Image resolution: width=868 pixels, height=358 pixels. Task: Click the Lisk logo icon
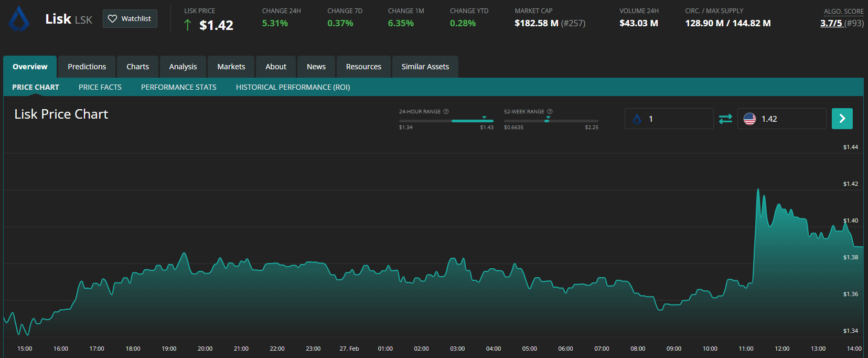tap(19, 19)
